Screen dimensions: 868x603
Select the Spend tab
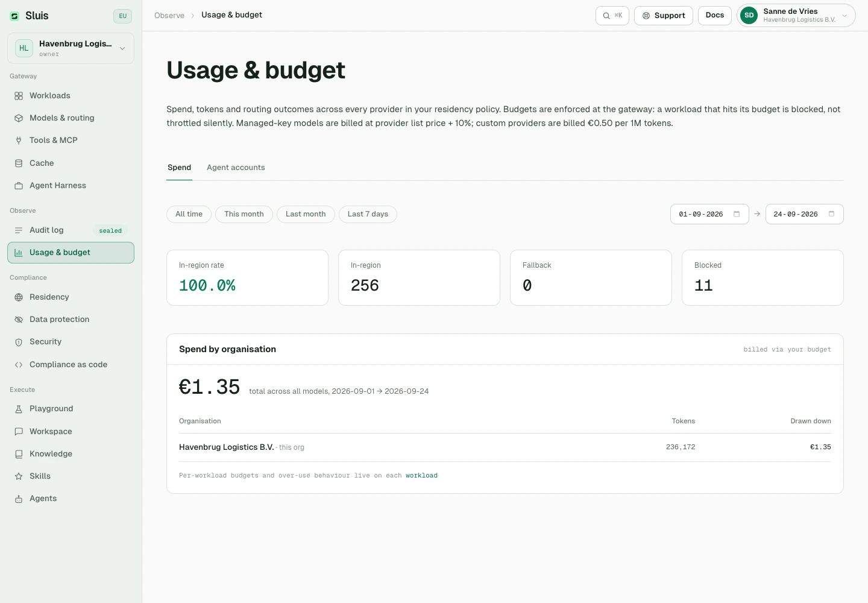[x=179, y=168]
